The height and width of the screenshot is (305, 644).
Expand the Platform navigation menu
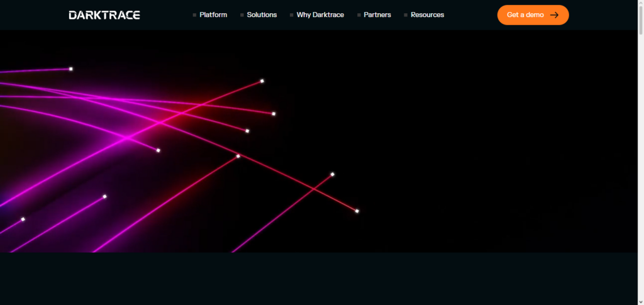[213, 15]
